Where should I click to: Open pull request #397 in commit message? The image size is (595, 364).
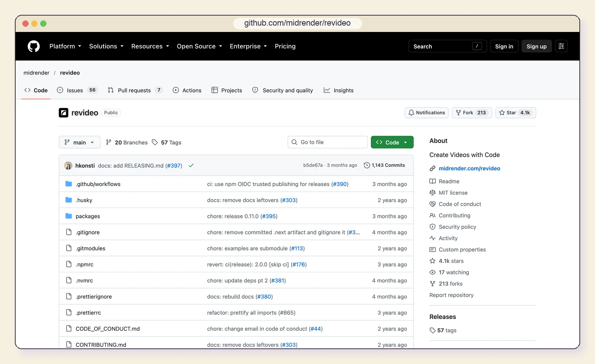174,166
